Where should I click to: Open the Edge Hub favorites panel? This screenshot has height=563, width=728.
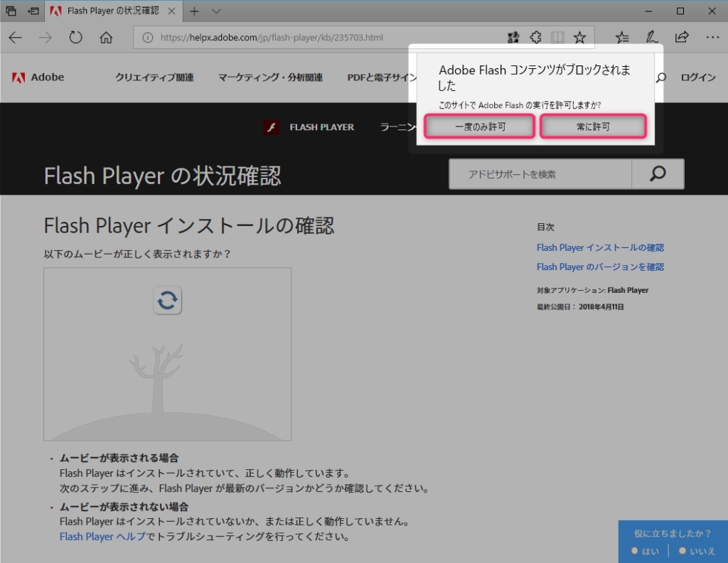coord(623,37)
